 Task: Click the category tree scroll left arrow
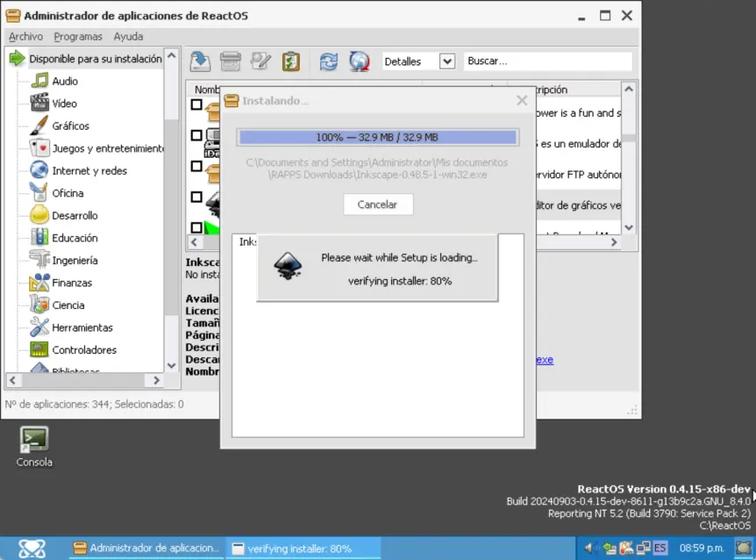[x=12, y=380]
